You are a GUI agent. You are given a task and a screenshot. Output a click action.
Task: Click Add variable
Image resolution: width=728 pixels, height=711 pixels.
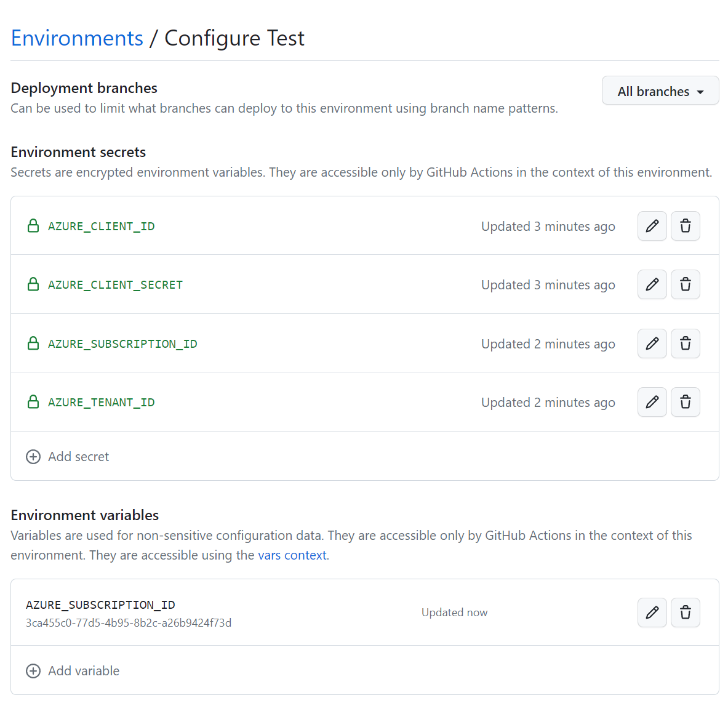tap(73, 671)
